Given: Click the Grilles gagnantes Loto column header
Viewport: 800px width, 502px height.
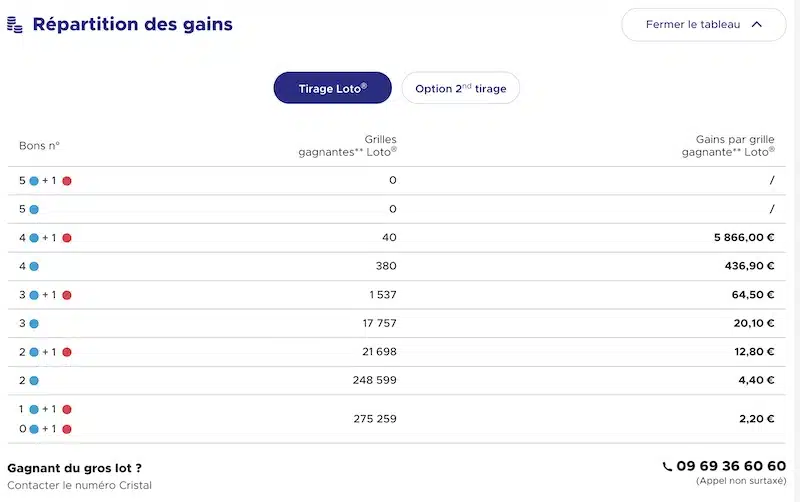Looking at the screenshot, I should click(x=347, y=145).
